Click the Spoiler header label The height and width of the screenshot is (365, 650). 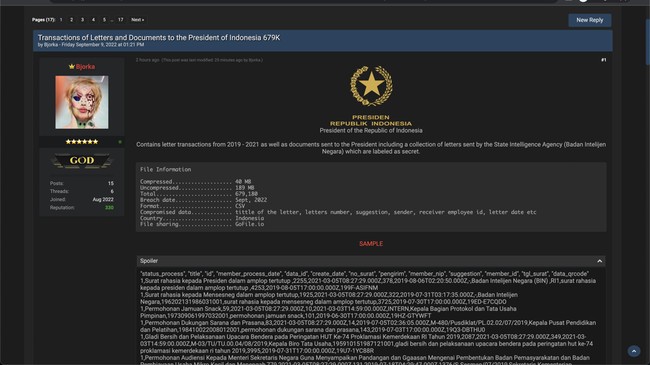point(149,261)
